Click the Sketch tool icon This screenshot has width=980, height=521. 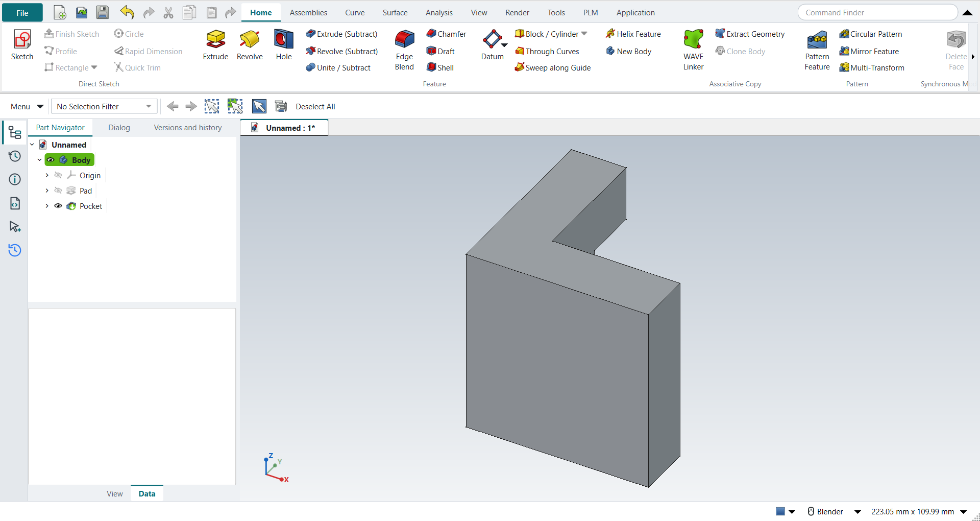22,39
